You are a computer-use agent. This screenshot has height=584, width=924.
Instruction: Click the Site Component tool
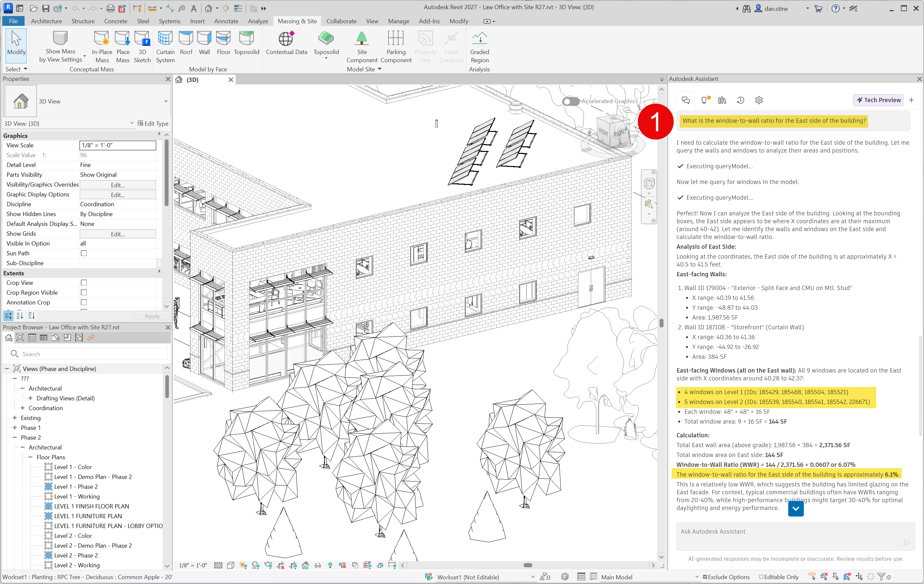point(362,46)
